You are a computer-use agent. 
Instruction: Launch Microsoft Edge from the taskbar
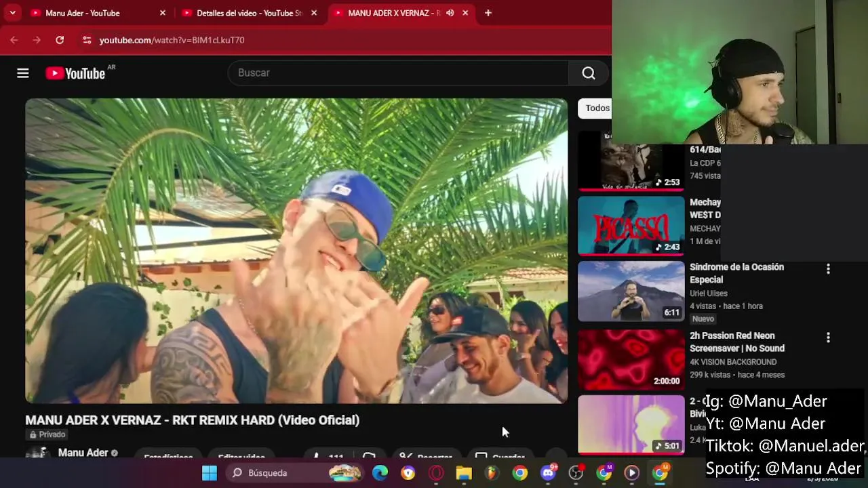pyautogui.click(x=380, y=473)
